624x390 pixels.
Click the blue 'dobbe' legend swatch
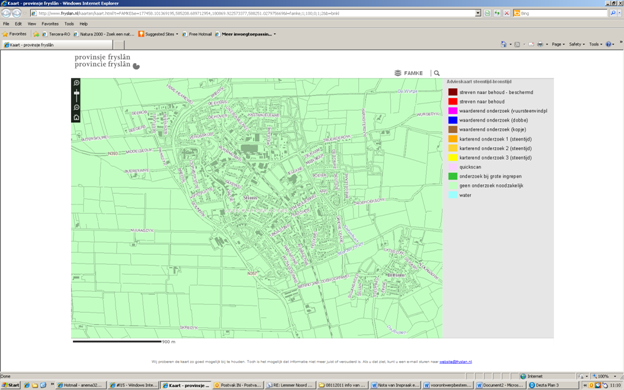pyautogui.click(x=453, y=120)
